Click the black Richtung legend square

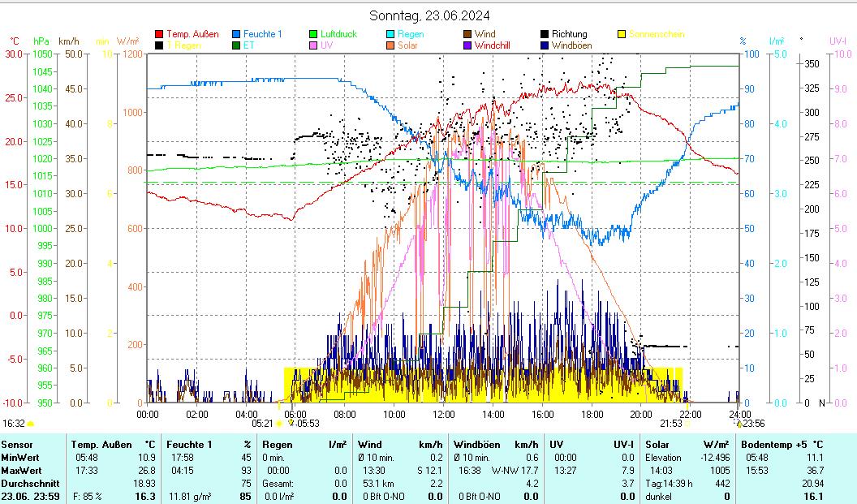pyautogui.click(x=545, y=34)
